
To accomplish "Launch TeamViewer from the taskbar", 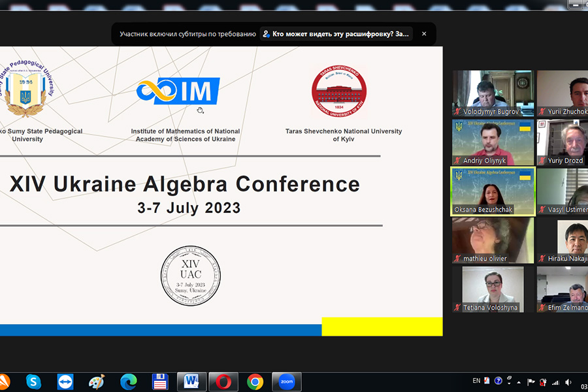I will point(65,382).
